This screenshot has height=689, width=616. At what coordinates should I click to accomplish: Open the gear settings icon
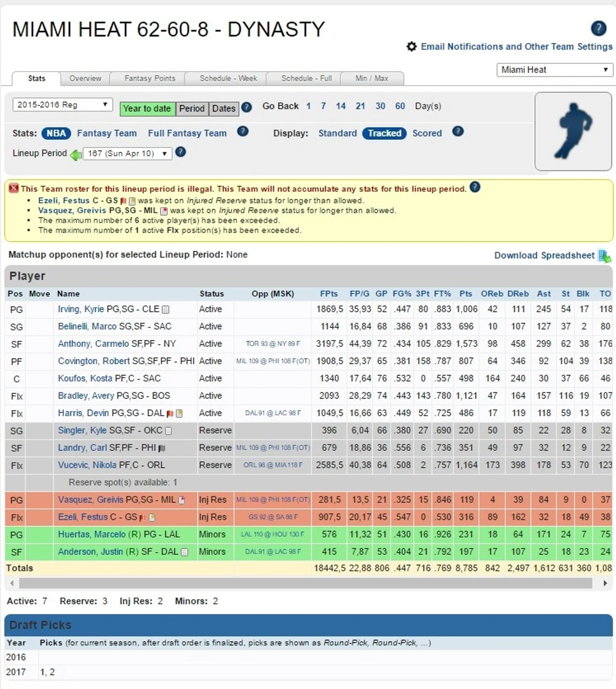click(x=411, y=46)
